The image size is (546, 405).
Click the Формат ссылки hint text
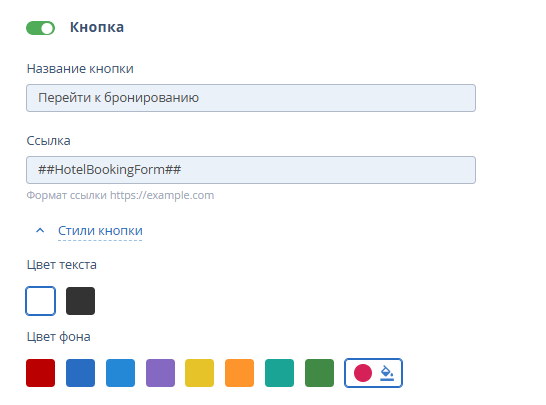tap(120, 195)
